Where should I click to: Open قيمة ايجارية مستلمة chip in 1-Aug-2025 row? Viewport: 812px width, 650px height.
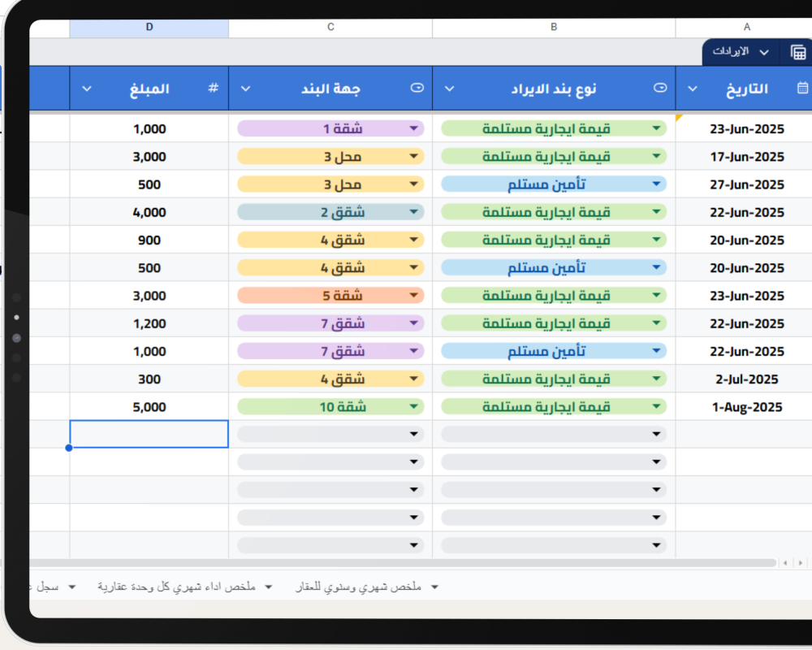click(554, 407)
